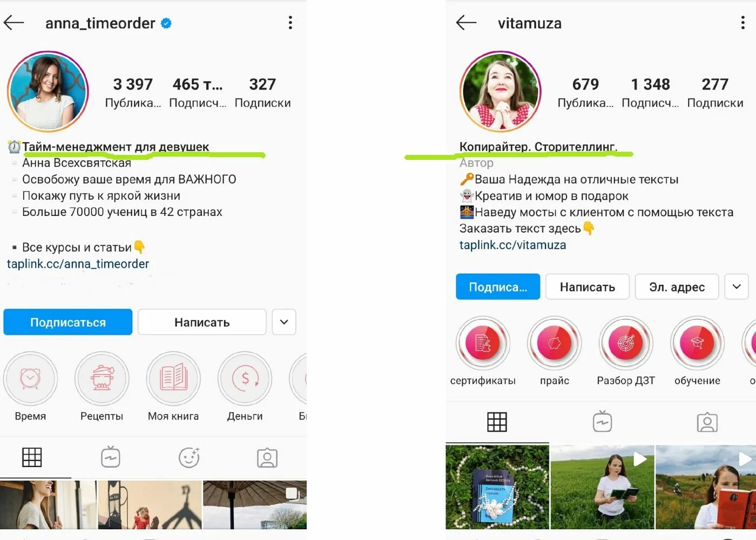Tap the Подписаться button
The height and width of the screenshot is (540, 756).
tap(68, 322)
